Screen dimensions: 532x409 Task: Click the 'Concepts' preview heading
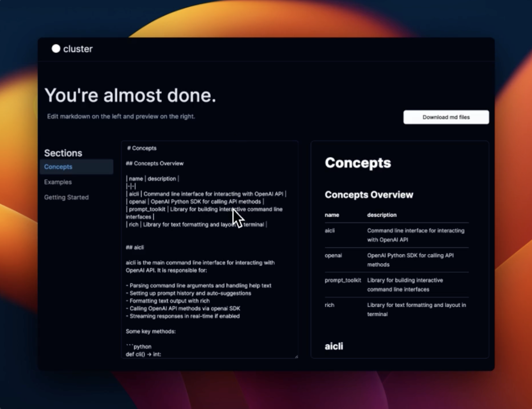point(358,163)
